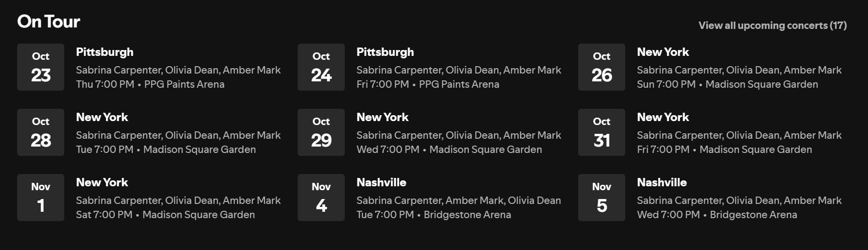Open the New York Wednesday concert listing
This screenshot has height=250, width=868.
382,117
